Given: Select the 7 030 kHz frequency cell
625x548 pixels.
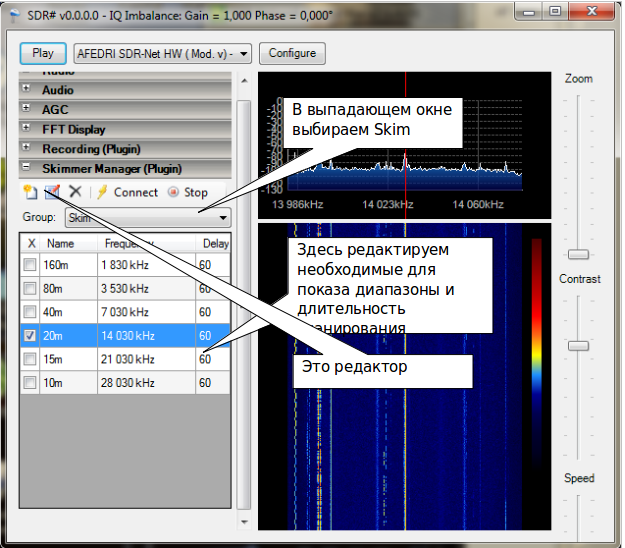Looking at the screenshot, I should (x=146, y=312).
